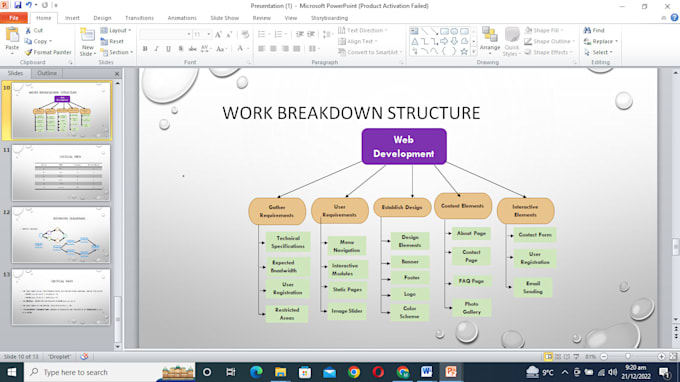The image size is (680, 382).
Task: Toggle Bold formatting button
Action: tap(145, 49)
